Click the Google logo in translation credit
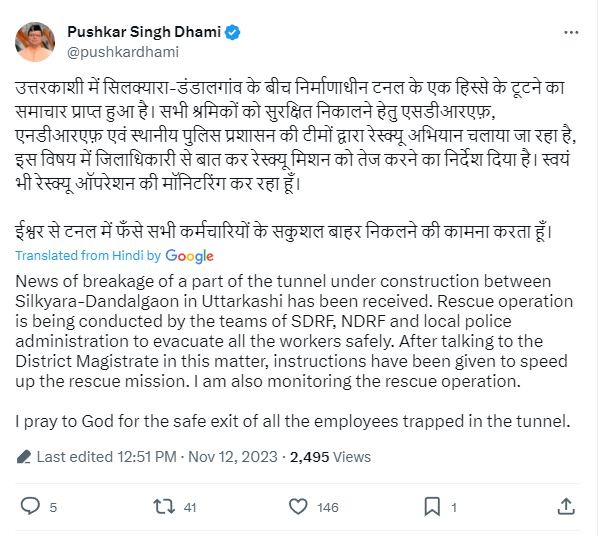600x536 pixels. click(x=190, y=256)
